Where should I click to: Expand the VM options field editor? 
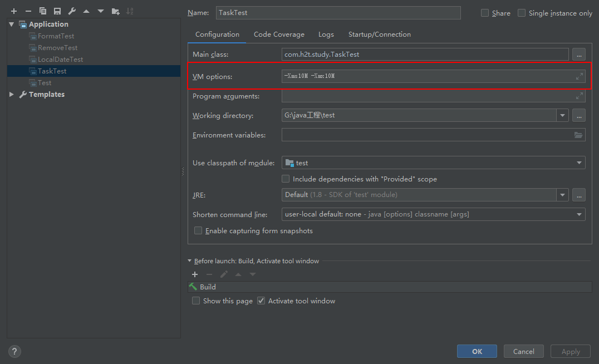click(x=580, y=76)
